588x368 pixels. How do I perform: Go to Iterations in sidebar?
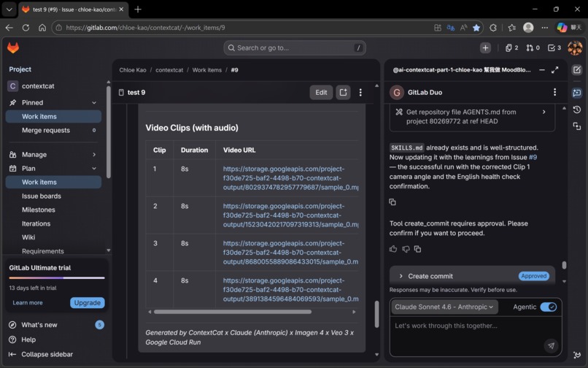point(53,223)
